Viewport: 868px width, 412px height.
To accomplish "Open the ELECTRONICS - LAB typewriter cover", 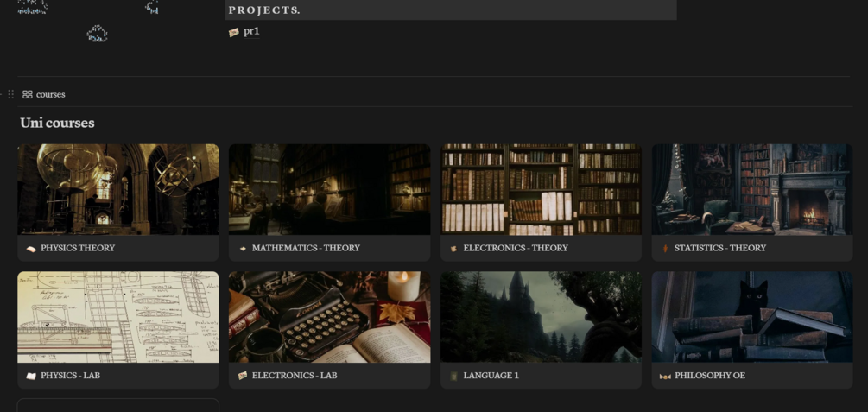I will pyautogui.click(x=329, y=317).
